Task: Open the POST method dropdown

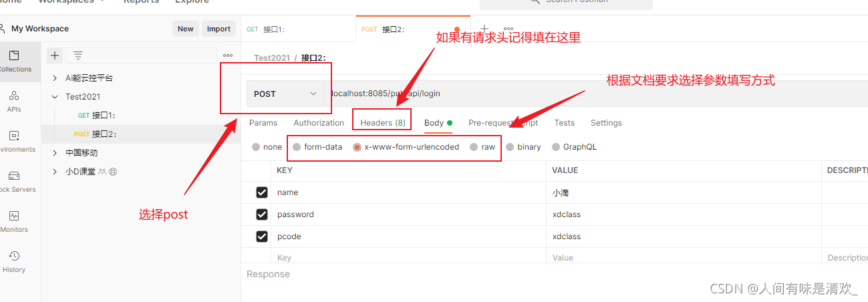Action: [285, 94]
